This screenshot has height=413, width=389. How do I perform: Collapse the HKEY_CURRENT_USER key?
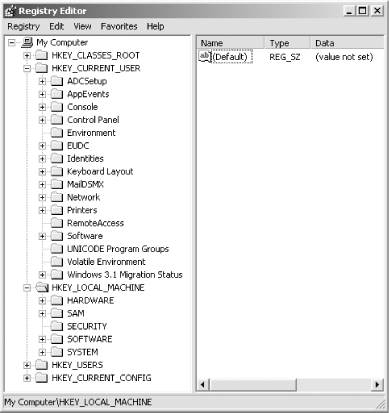click(27, 68)
